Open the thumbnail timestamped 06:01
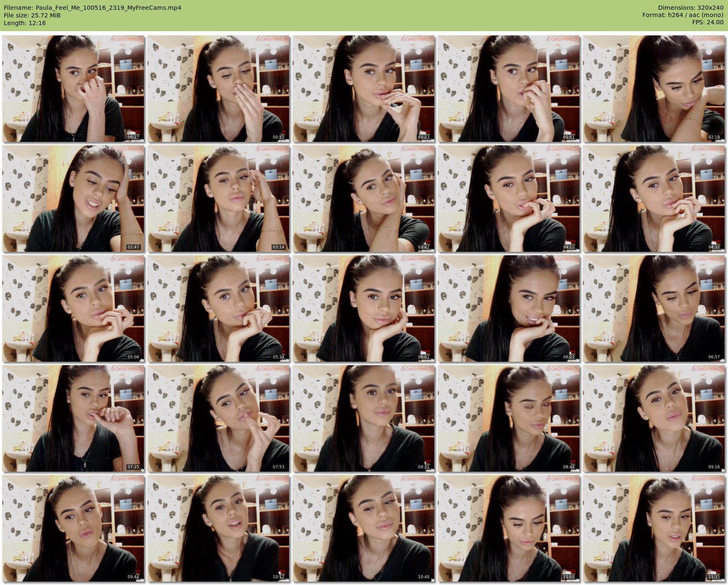728x585 pixels. coord(364,308)
